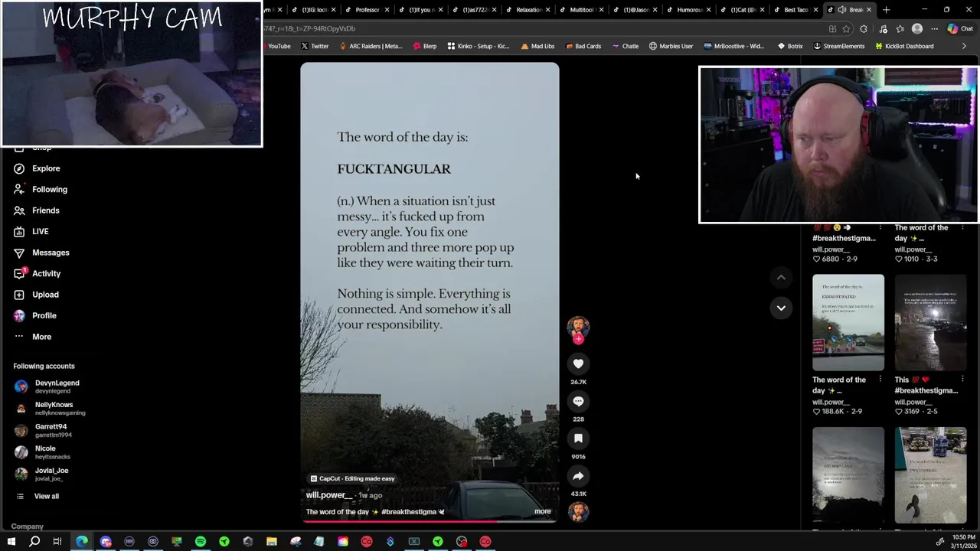Open comments via the speech bubble icon
The image size is (980, 551).
(578, 401)
